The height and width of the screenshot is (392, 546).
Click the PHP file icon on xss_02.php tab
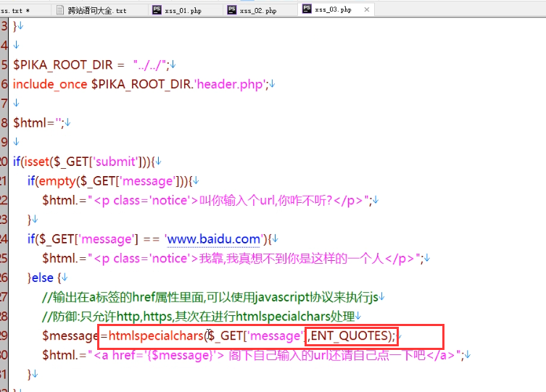coord(231,10)
